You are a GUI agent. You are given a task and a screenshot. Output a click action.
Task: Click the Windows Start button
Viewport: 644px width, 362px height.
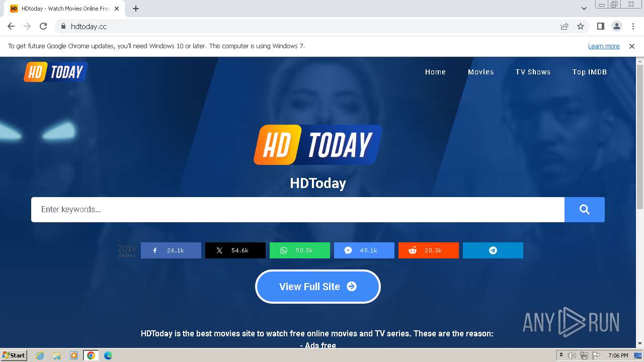14,355
